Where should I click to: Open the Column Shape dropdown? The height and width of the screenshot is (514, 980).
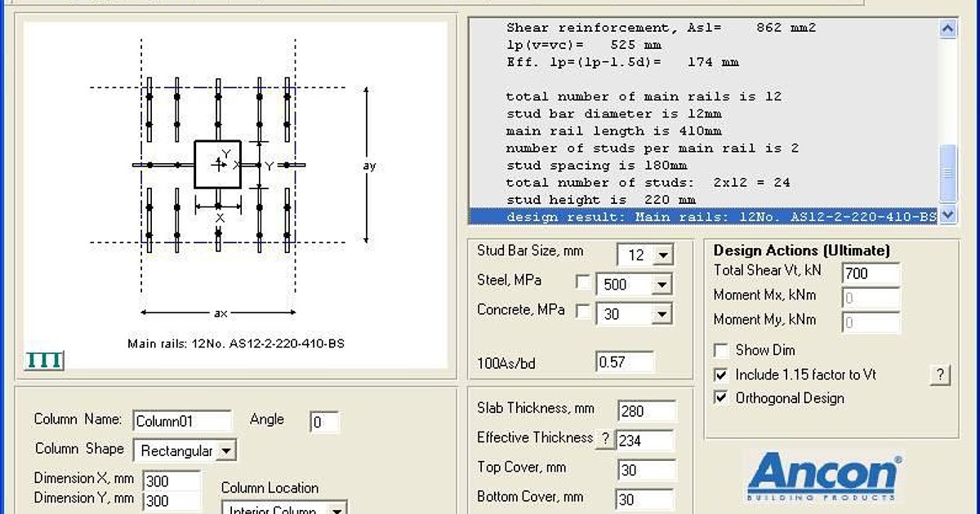click(227, 450)
